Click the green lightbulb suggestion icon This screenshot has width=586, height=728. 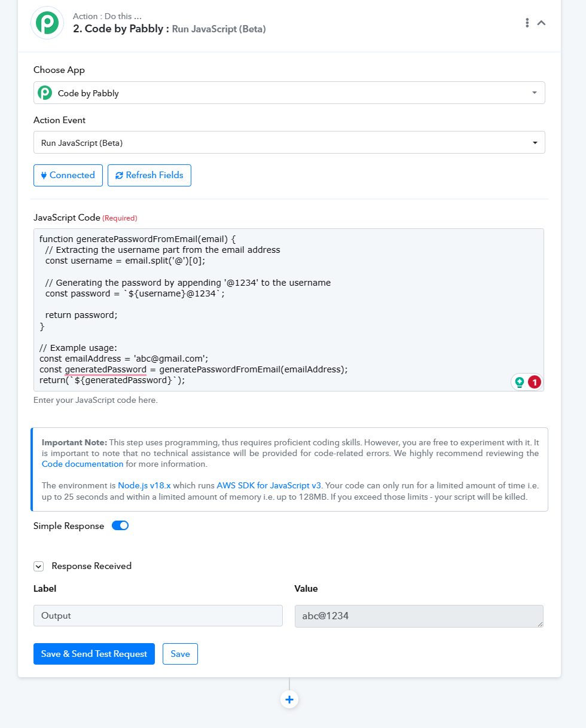(x=520, y=382)
